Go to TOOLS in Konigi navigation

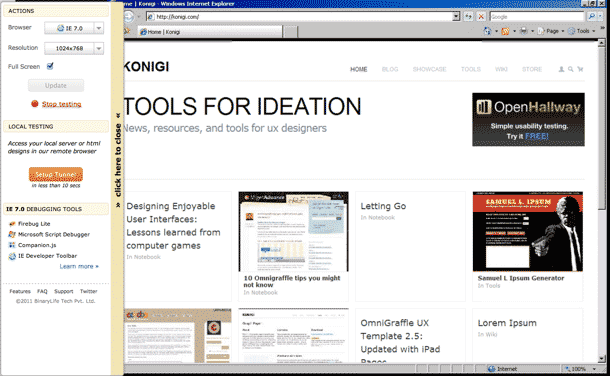tap(471, 69)
